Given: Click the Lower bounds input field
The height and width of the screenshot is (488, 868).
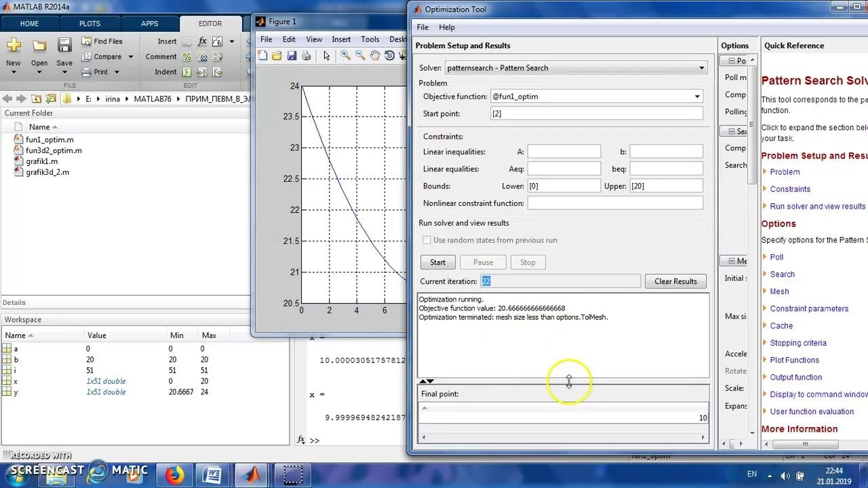Looking at the screenshot, I should tap(564, 186).
